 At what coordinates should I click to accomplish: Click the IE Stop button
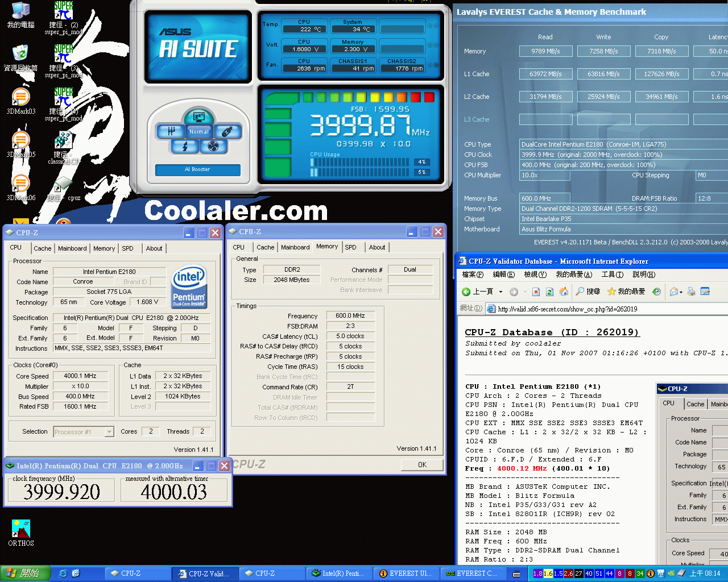pyautogui.click(x=536, y=292)
